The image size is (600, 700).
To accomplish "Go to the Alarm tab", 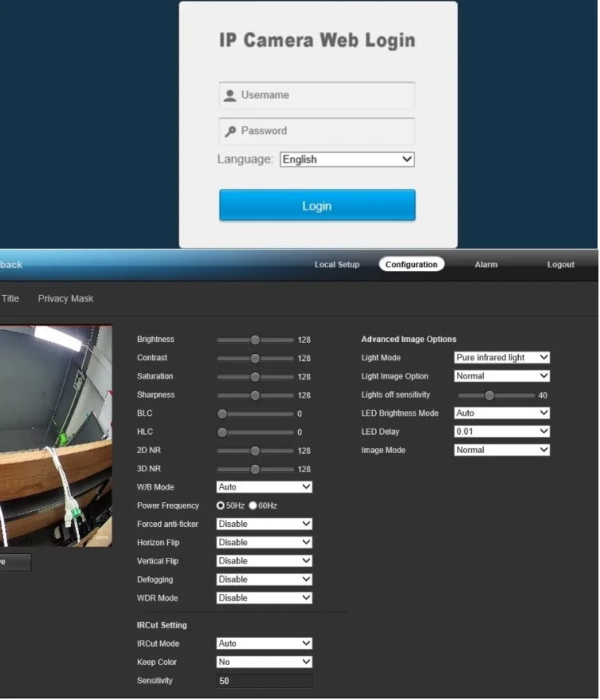I will coord(486,265).
